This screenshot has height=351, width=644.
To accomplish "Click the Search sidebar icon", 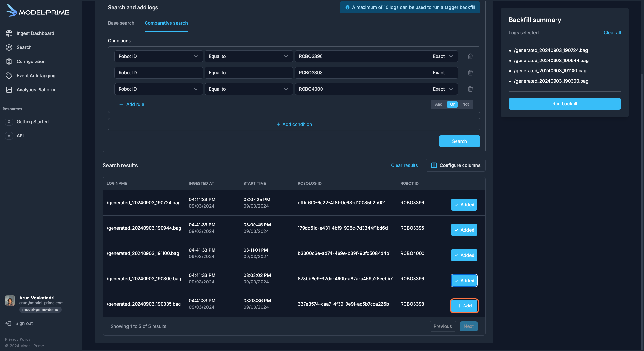I will pyautogui.click(x=9, y=47).
